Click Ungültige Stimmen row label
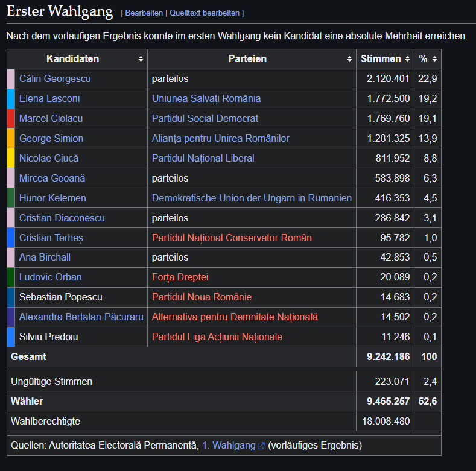The height and width of the screenshot is (471, 476). 52,382
